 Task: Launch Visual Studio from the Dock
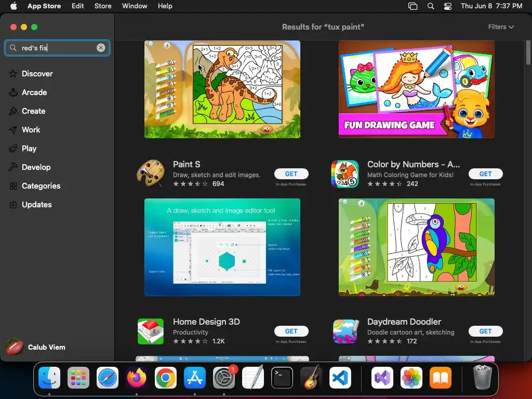click(382, 378)
